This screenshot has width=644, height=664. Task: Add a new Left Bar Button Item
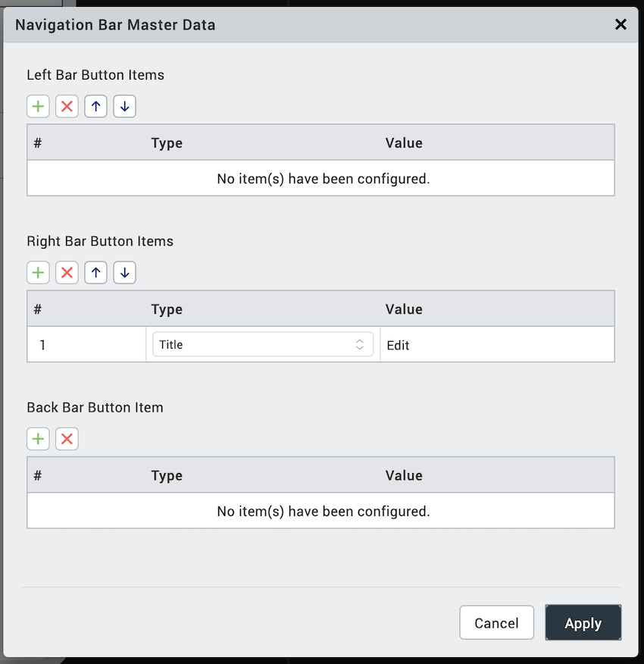pyautogui.click(x=38, y=106)
